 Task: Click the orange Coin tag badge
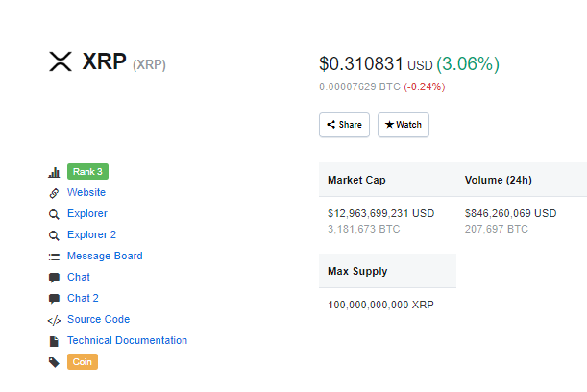pyautogui.click(x=83, y=361)
